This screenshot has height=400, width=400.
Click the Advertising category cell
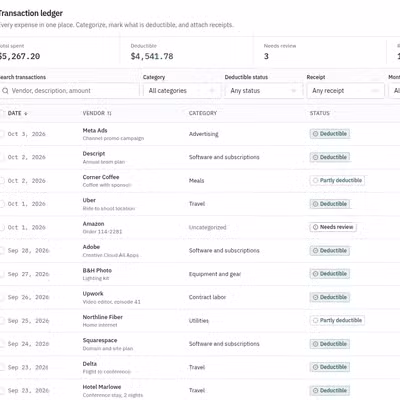(x=204, y=134)
